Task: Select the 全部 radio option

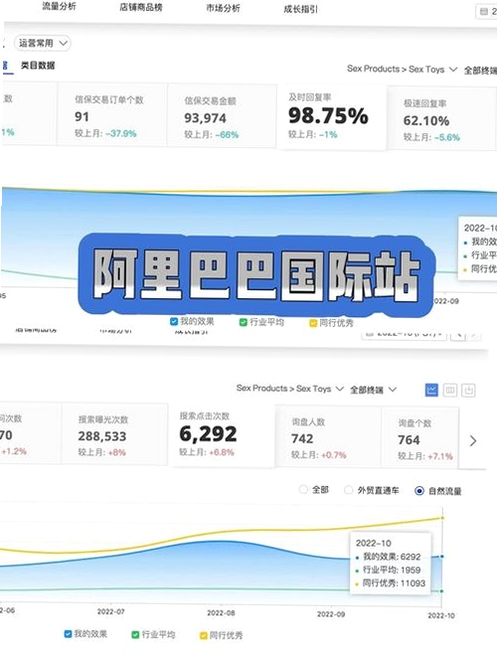Action: 314,489
